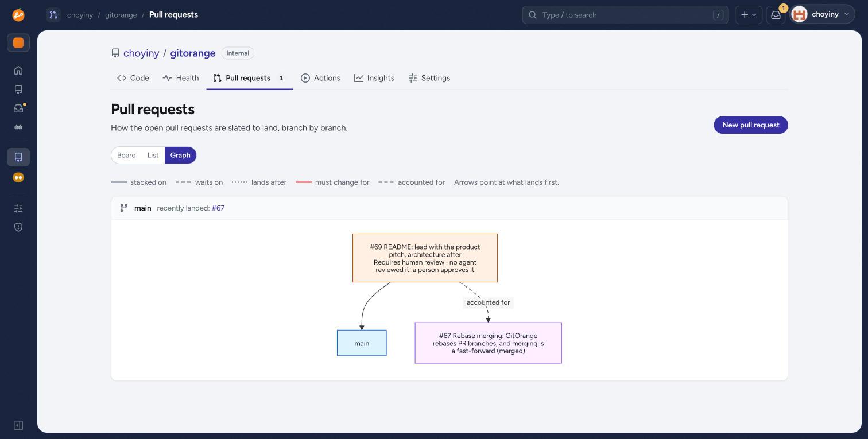Switch to Board view

click(x=126, y=156)
